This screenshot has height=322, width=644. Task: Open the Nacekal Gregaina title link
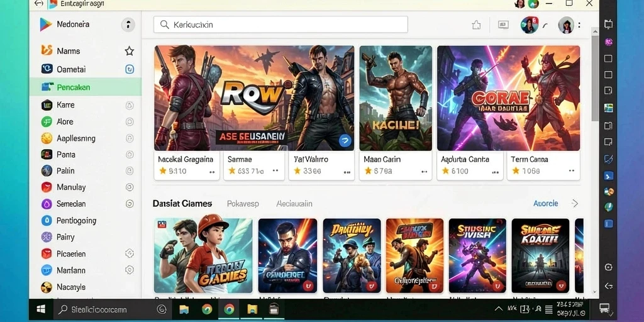click(x=186, y=159)
